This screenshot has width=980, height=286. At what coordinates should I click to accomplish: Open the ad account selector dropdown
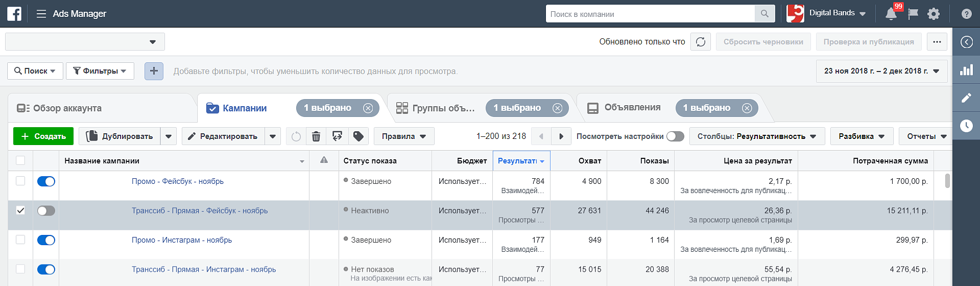85,42
